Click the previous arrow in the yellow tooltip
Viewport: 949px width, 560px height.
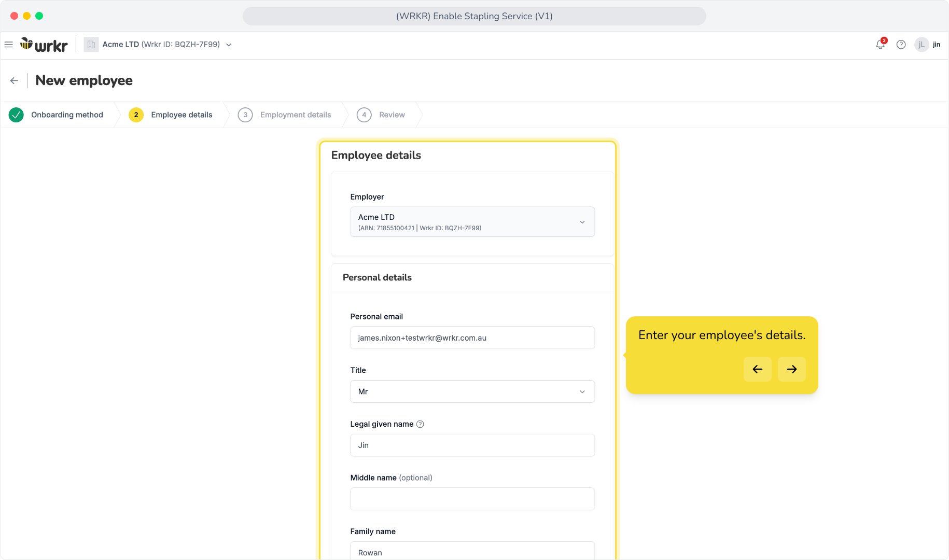point(758,369)
